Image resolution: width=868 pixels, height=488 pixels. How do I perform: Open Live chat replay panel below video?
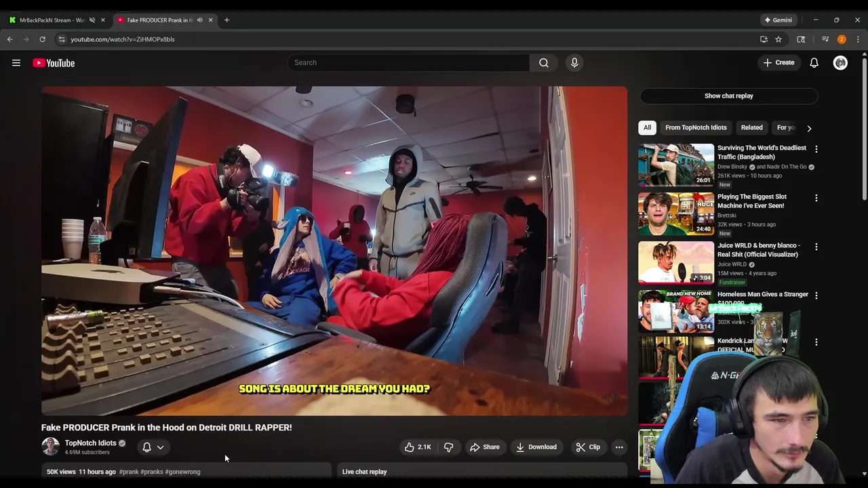coord(482,472)
